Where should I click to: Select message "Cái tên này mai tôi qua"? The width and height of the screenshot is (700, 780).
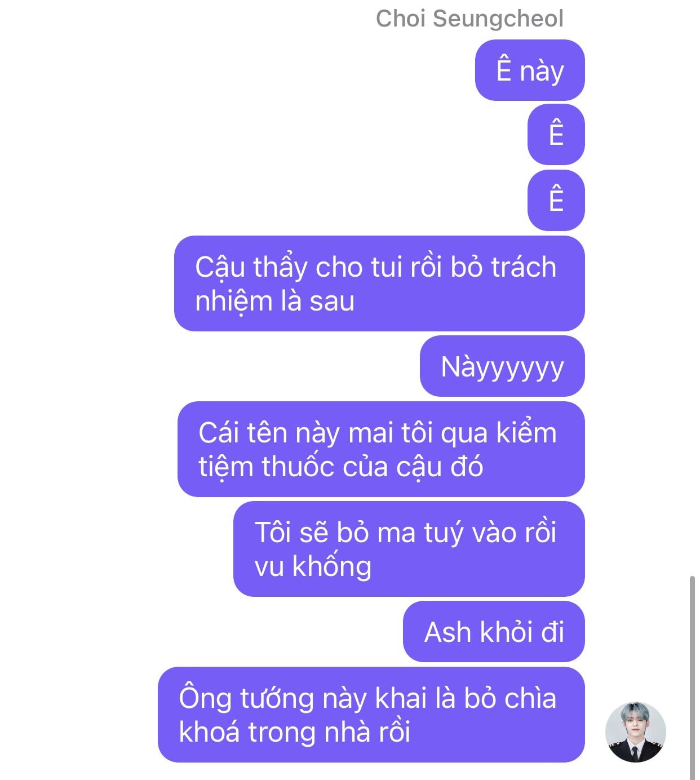(381, 449)
